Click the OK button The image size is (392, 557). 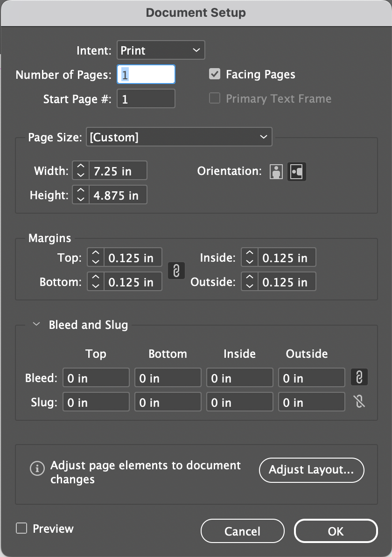pos(336,531)
